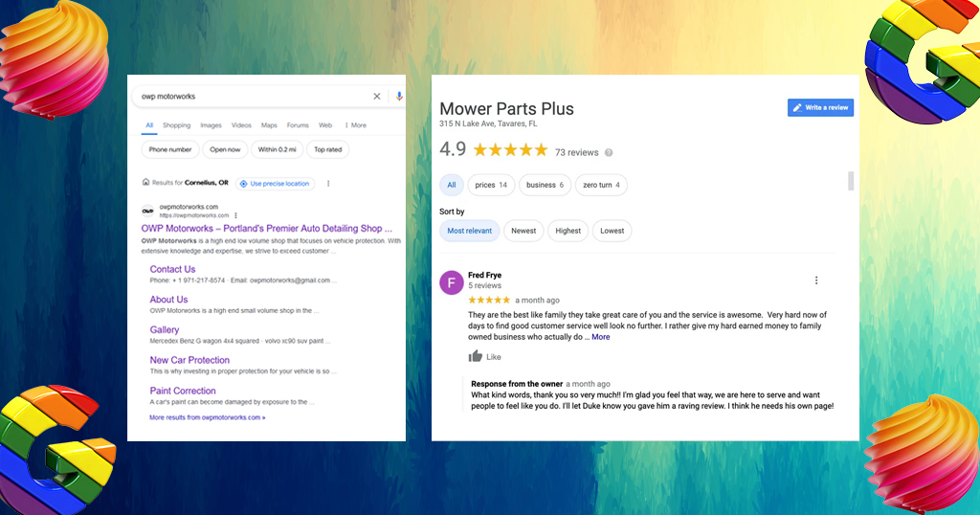Switch to the Shopping tab

[176, 125]
